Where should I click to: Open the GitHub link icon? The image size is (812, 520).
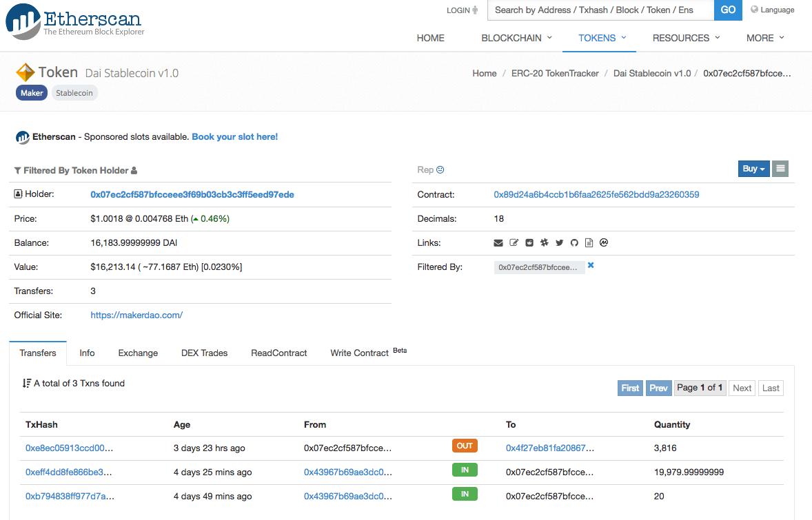[x=574, y=242]
